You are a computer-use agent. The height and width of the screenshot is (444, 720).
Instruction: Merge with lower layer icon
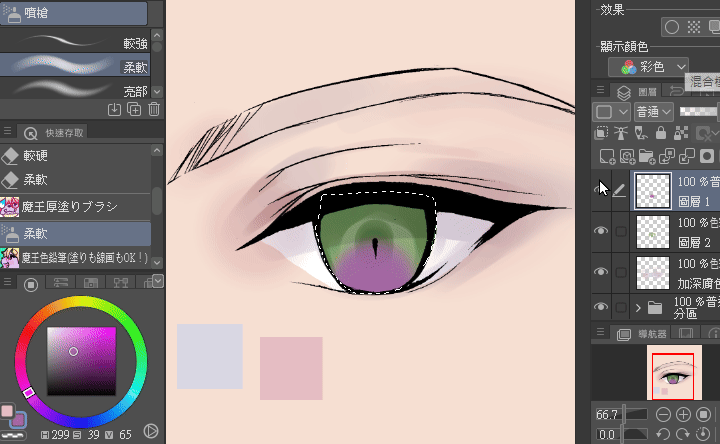tap(687, 157)
